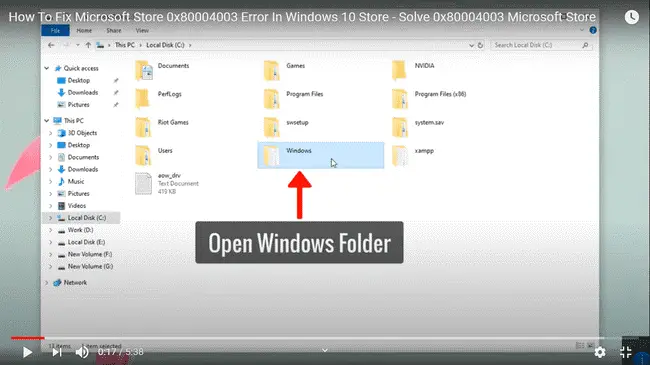Select Videos in sidebar
Viewport: 650px width, 365px height.
tap(77, 206)
